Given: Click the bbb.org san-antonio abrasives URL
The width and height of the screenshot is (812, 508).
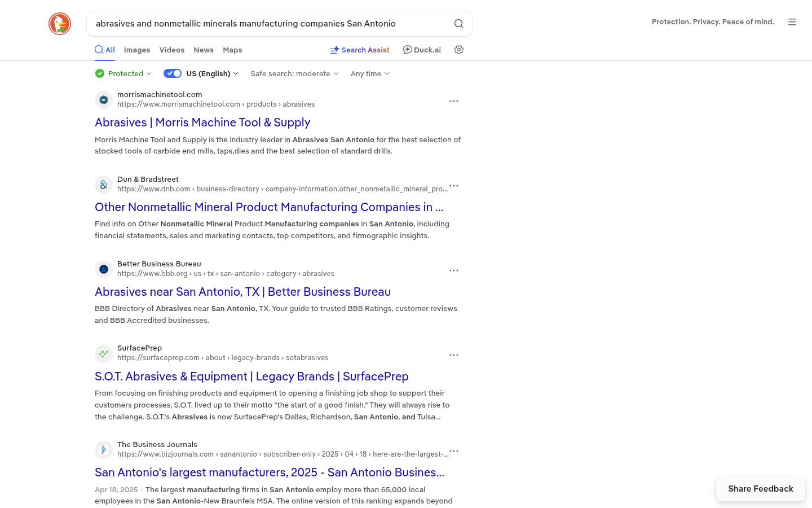Looking at the screenshot, I should coord(226,274).
